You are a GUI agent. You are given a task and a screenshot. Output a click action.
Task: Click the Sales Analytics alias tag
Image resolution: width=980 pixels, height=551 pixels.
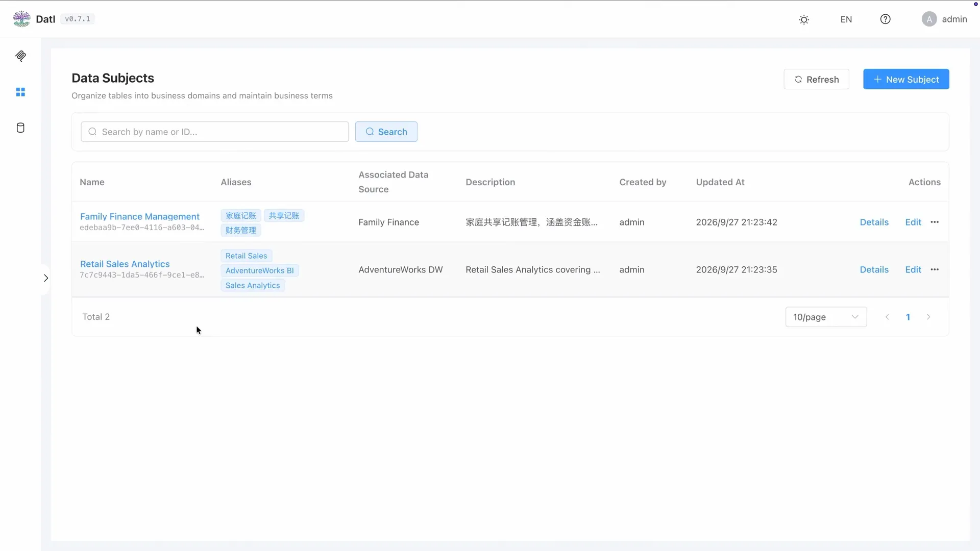point(253,285)
